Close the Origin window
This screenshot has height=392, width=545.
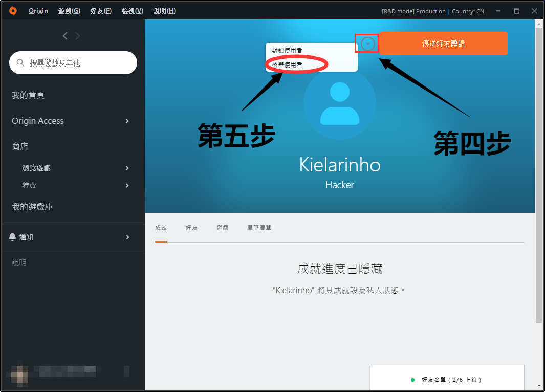pos(535,11)
